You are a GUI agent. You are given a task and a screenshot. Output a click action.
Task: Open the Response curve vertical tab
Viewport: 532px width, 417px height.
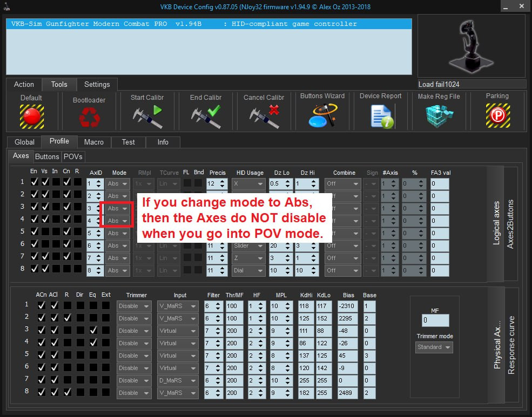point(511,345)
